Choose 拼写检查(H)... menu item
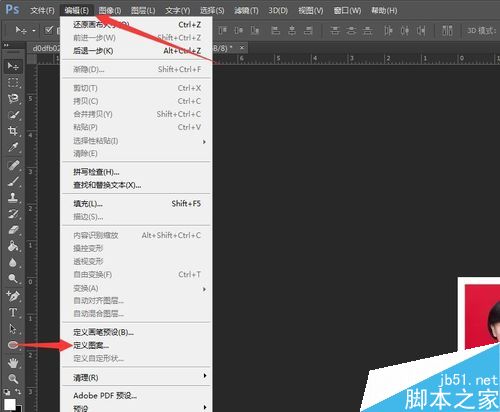This screenshot has height=412, width=500. coord(136,172)
